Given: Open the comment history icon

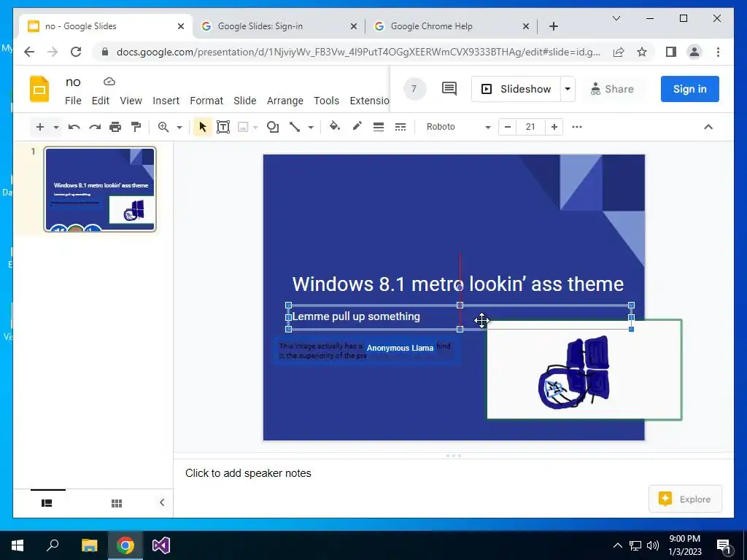Looking at the screenshot, I should [449, 88].
